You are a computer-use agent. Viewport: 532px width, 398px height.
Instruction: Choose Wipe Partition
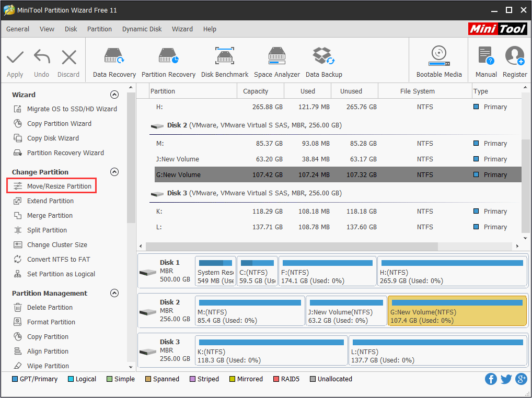tap(41, 366)
